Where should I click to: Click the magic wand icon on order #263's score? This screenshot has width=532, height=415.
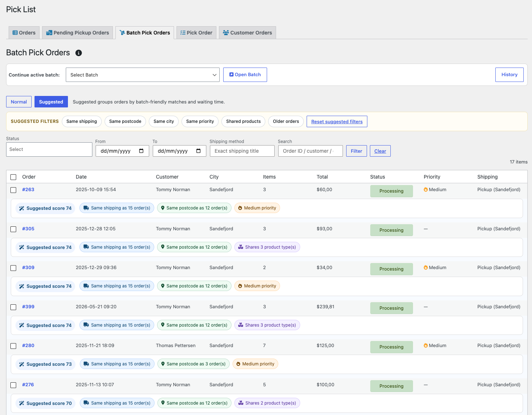click(22, 208)
